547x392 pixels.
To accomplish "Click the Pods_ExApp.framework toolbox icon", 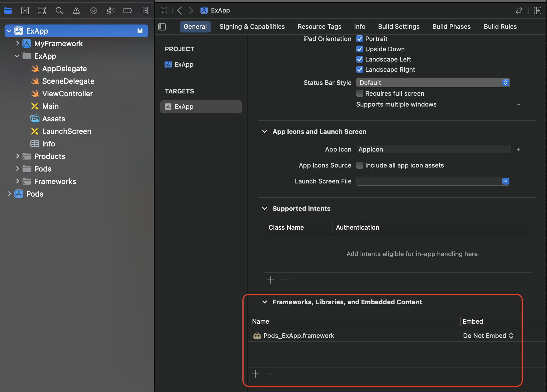I will [x=257, y=336].
